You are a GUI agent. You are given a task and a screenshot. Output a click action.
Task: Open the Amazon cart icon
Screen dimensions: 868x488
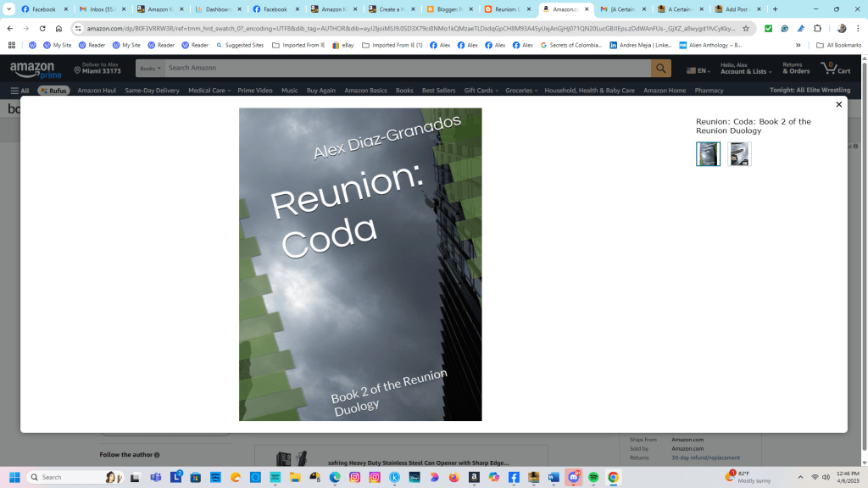pyautogui.click(x=835, y=69)
